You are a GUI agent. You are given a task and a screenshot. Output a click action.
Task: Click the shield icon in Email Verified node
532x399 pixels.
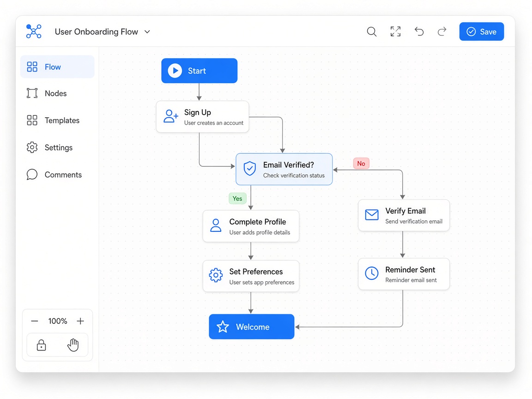point(250,168)
